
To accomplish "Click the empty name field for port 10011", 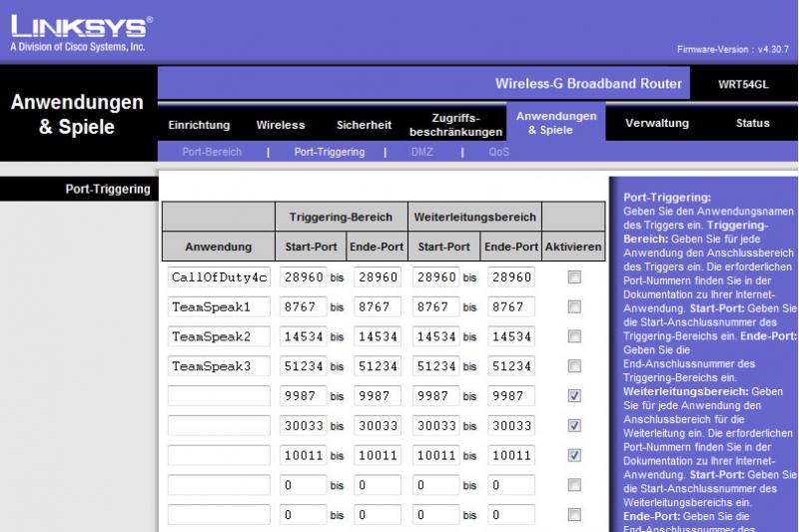I will pyautogui.click(x=219, y=455).
